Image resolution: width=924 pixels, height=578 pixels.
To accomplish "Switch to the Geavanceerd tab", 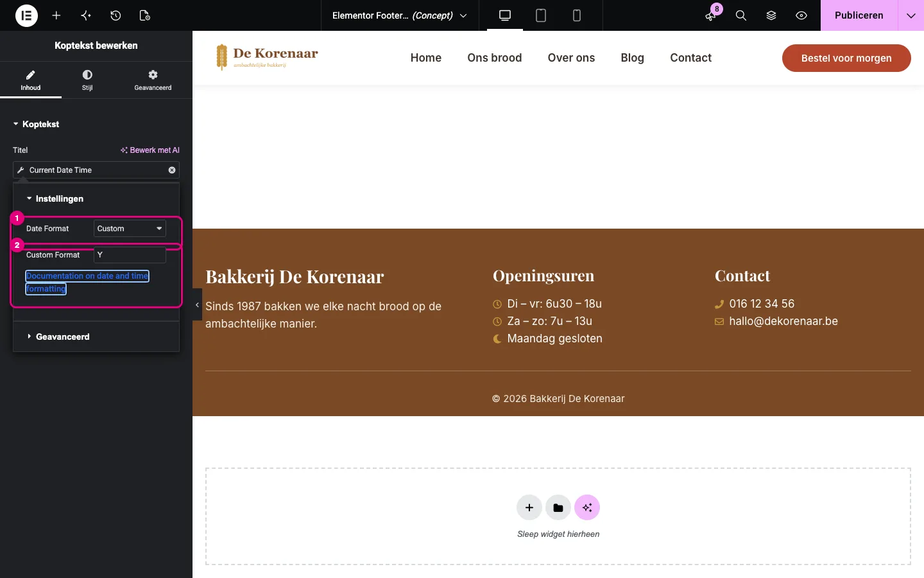I will click(x=153, y=80).
